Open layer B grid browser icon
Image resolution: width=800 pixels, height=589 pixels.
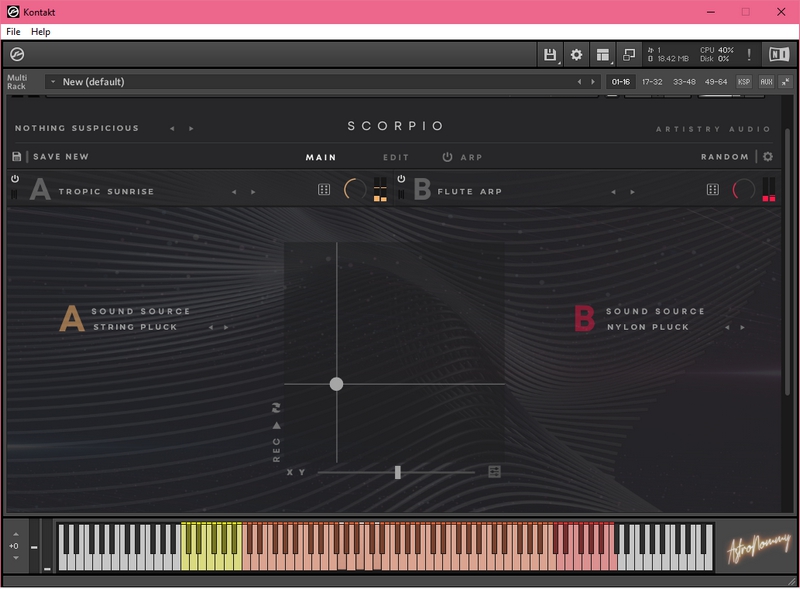[713, 190]
